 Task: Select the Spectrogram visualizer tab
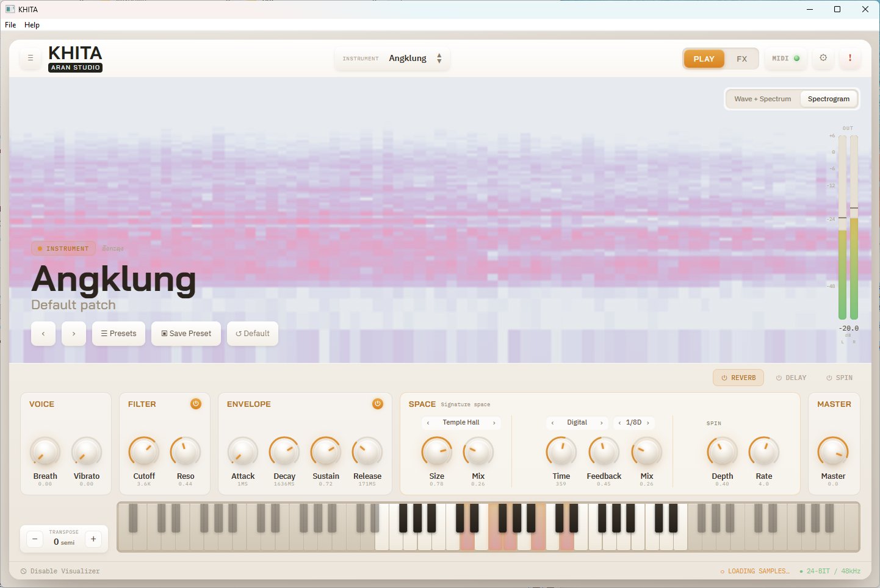829,99
